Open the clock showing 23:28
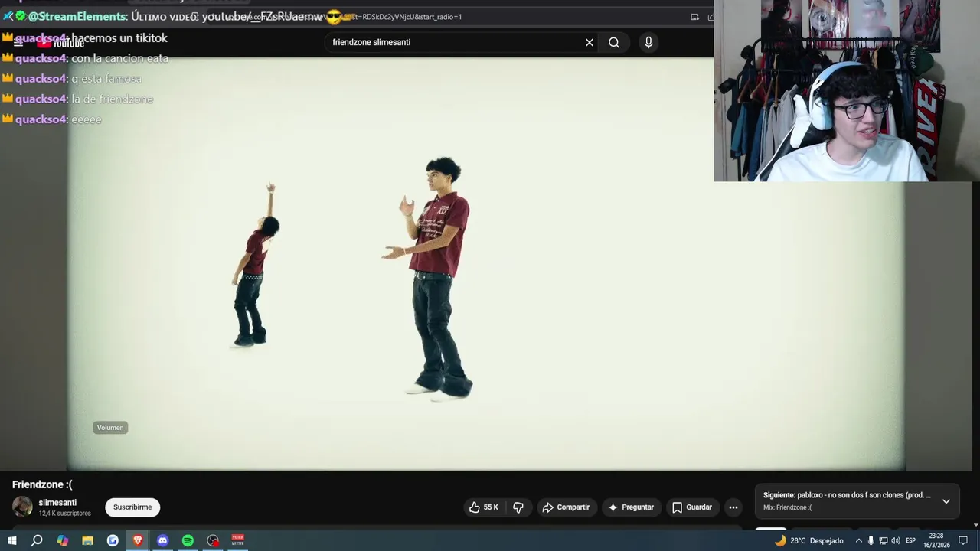The height and width of the screenshot is (551, 980). click(936, 540)
